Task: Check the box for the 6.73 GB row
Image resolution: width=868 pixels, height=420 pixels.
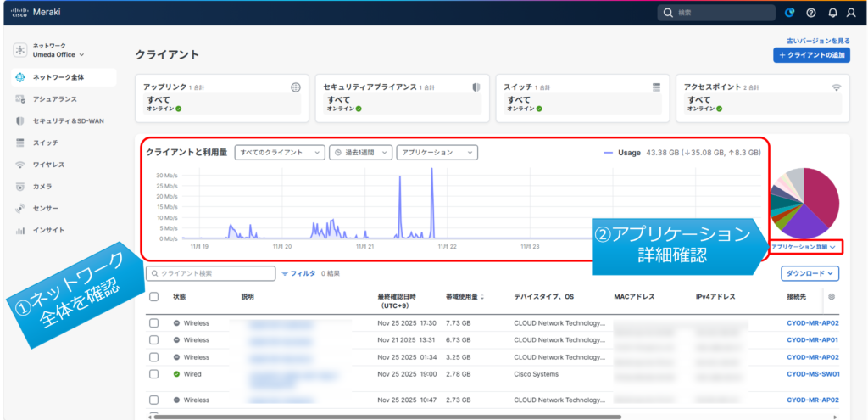Action: (x=154, y=339)
